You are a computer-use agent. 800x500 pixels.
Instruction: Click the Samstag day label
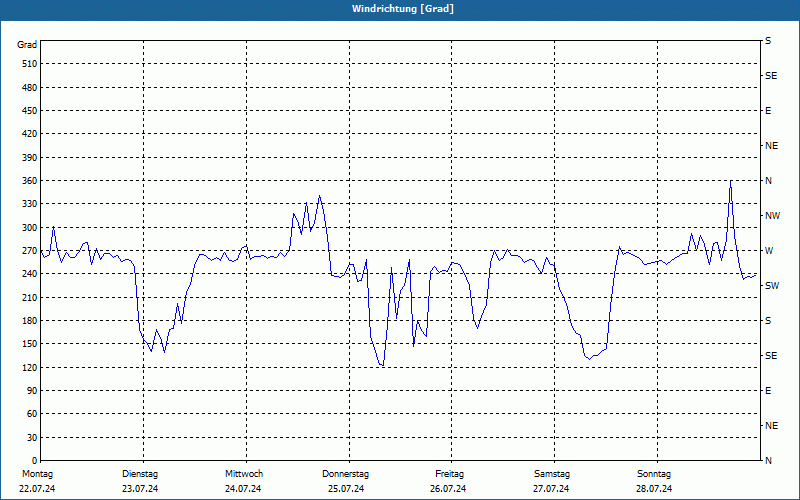tap(552, 474)
